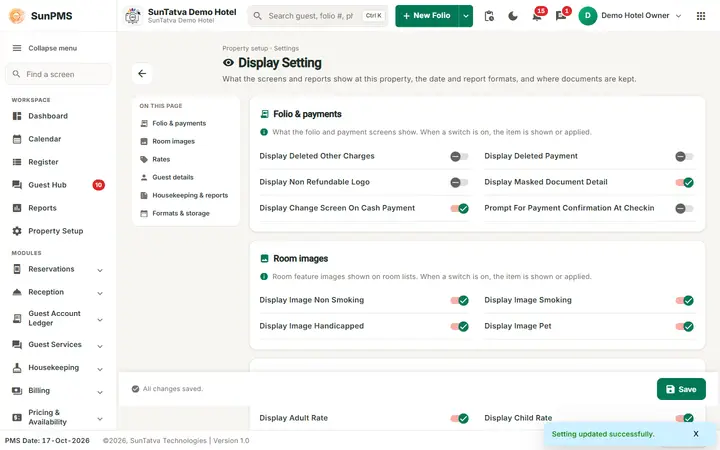Click the SunPMS logo
The height and width of the screenshot is (450, 720).
click(17, 16)
